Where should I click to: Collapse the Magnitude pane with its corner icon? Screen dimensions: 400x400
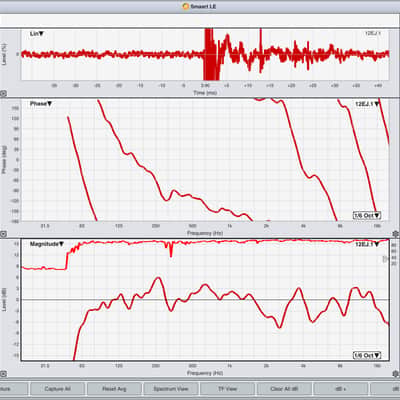click(3, 374)
